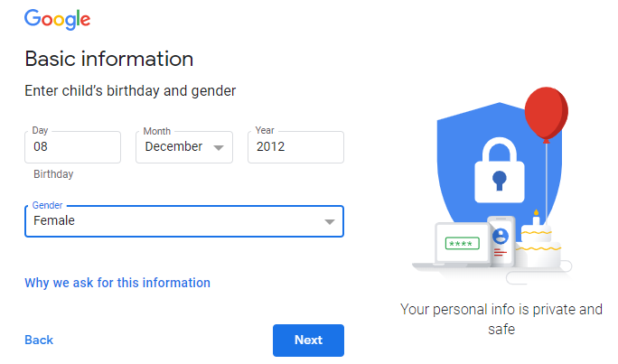Click the red balloon illustration
618x364 pixels.
click(x=547, y=114)
